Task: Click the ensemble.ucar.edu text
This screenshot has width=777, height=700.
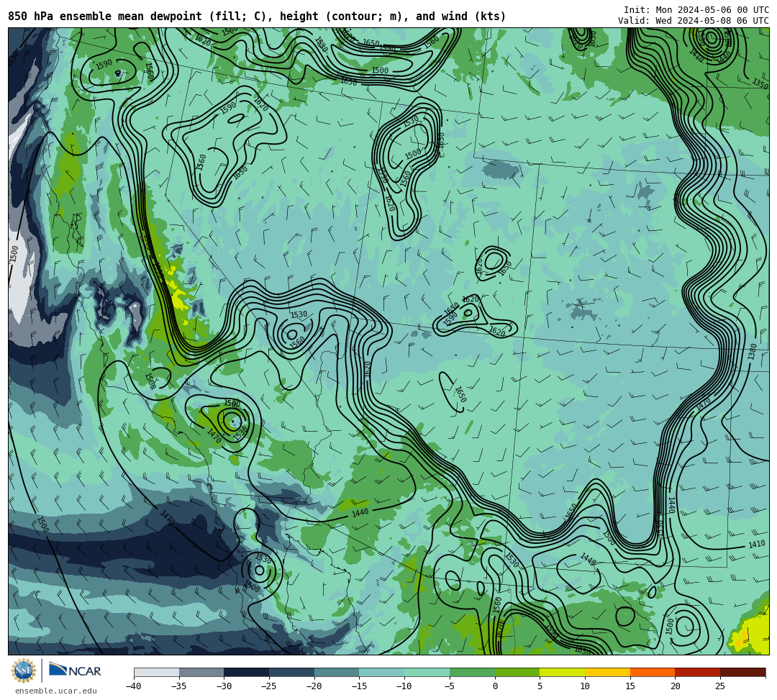Action: coord(55,691)
